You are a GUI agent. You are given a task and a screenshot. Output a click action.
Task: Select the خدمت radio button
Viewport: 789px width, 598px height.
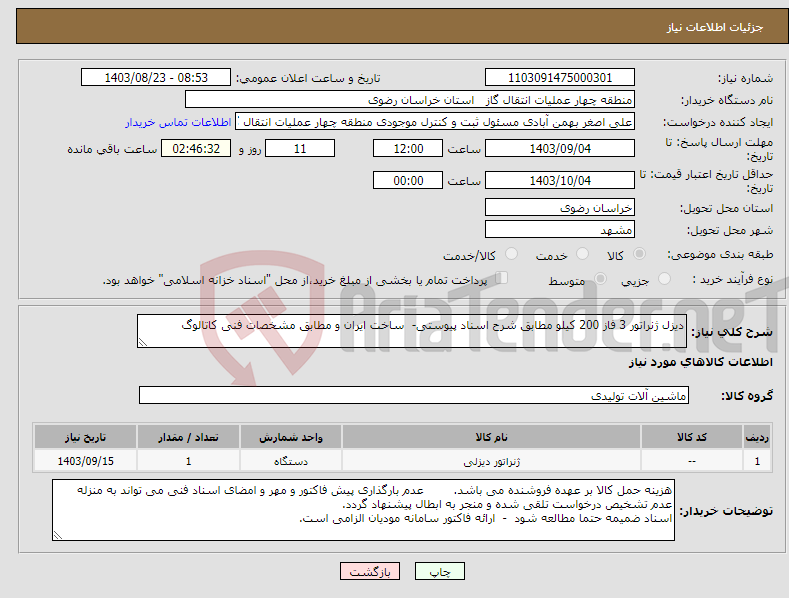click(x=582, y=254)
